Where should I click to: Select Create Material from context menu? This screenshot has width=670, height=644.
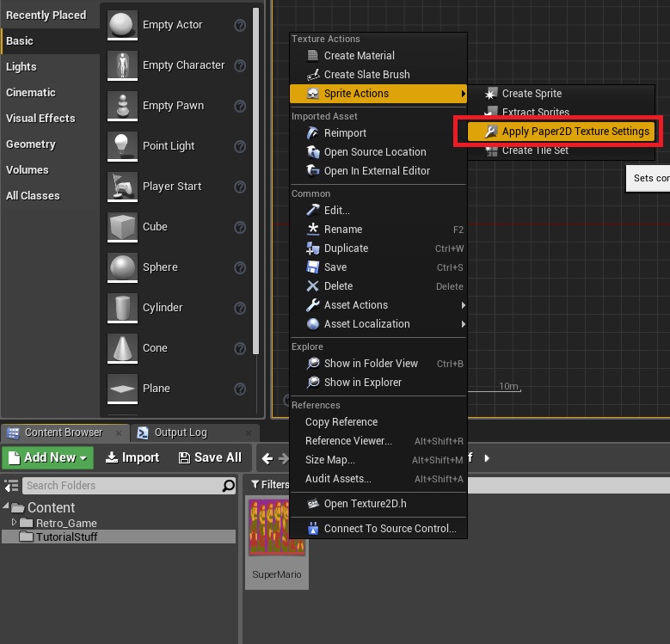(359, 56)
